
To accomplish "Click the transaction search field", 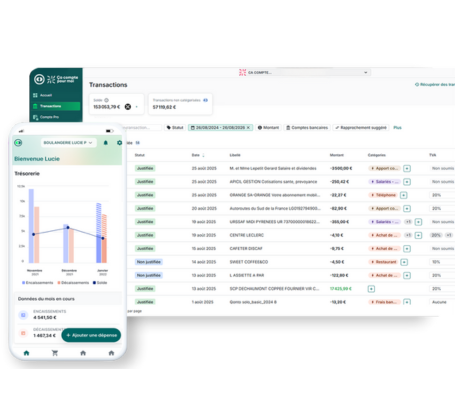I will pyautogui.click(x=143, y=128).
